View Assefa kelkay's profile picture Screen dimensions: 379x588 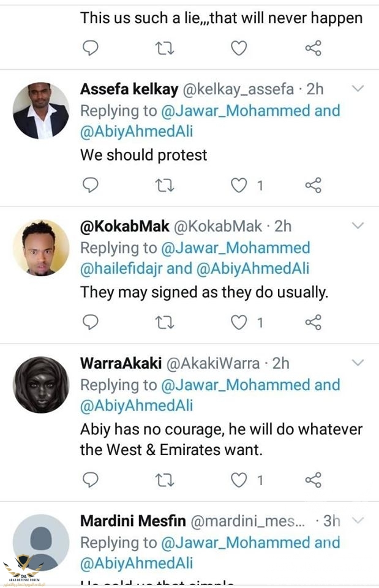(x=41, y=111)
